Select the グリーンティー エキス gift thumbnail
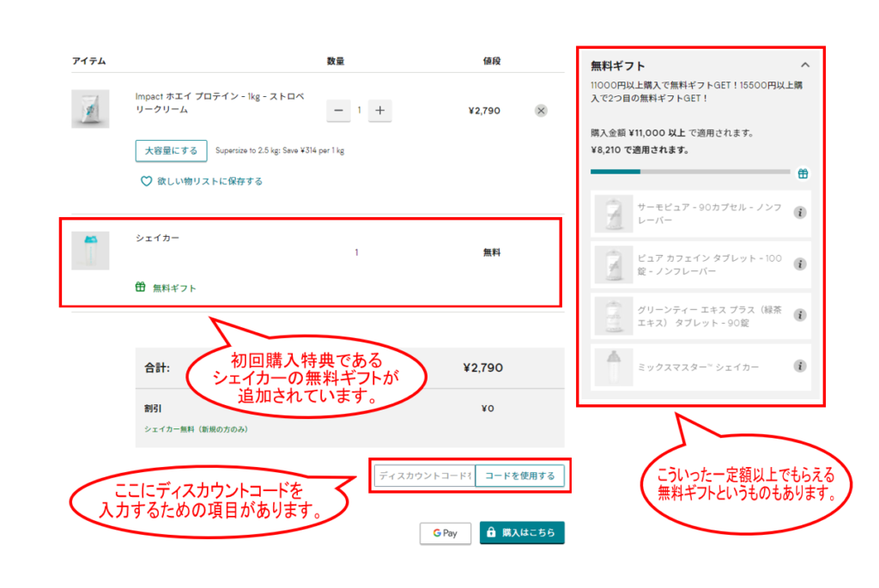The image size is (879, 588). click(x=614, y=316)
